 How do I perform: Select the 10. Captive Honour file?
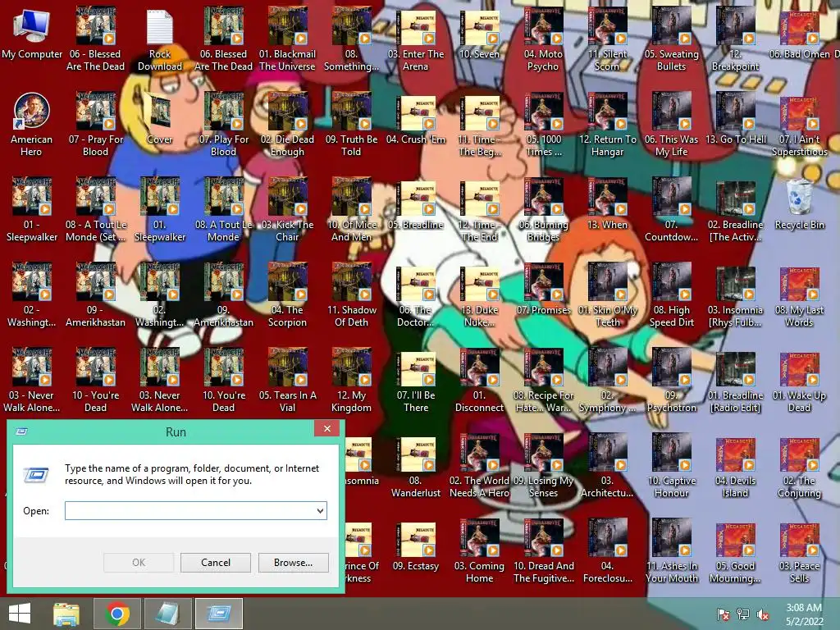(x=671, y=466)
